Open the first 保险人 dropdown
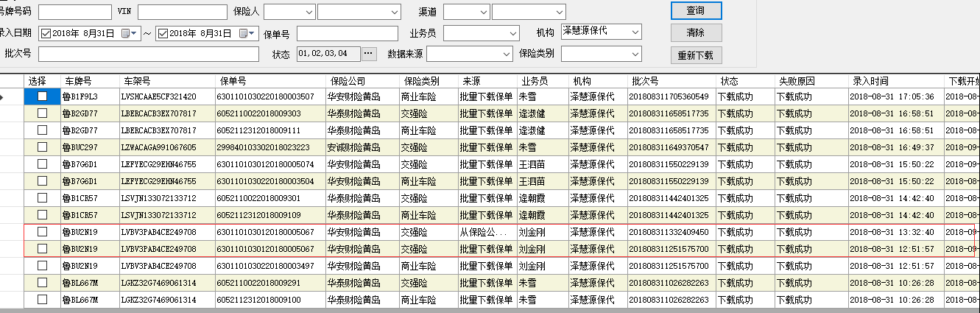This screenshot has height=313, width=980. 289,12
